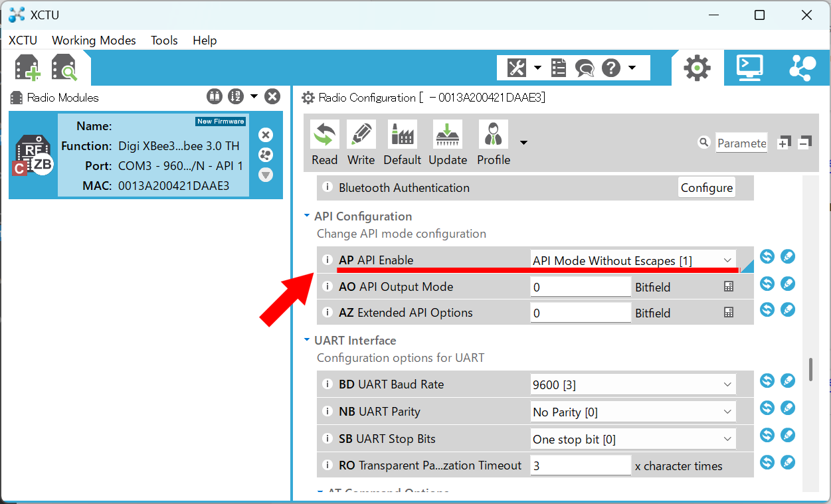
Task: Update the radio firmware
Action: pos(448,143)
